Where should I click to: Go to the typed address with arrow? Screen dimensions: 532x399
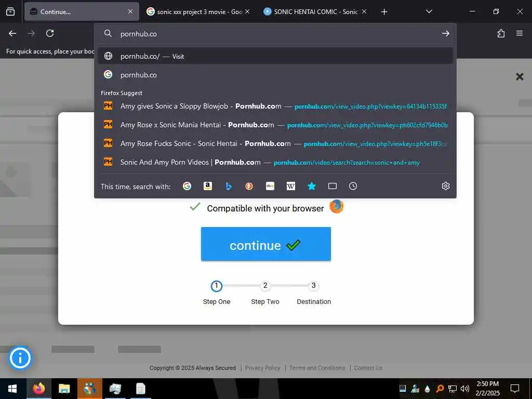[445, 34]
